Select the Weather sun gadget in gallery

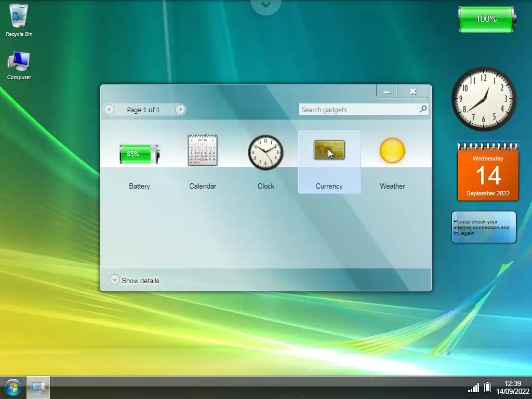(392, 150)
